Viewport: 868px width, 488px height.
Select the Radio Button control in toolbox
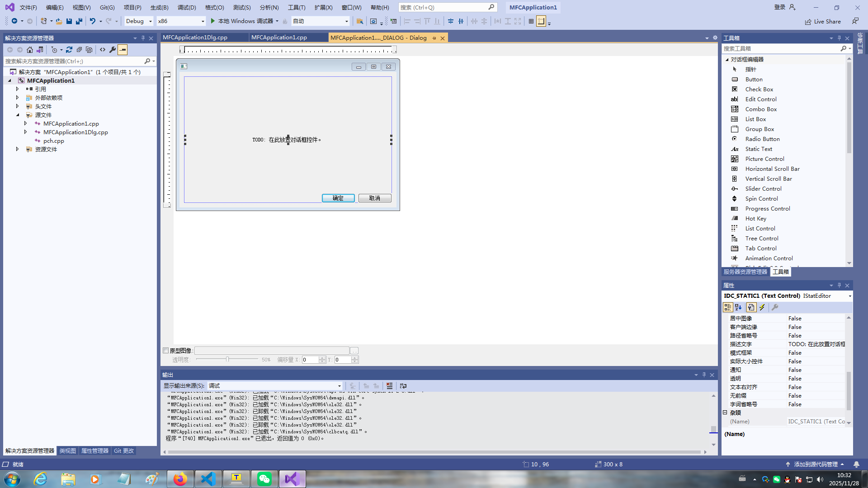coord(762,139)
